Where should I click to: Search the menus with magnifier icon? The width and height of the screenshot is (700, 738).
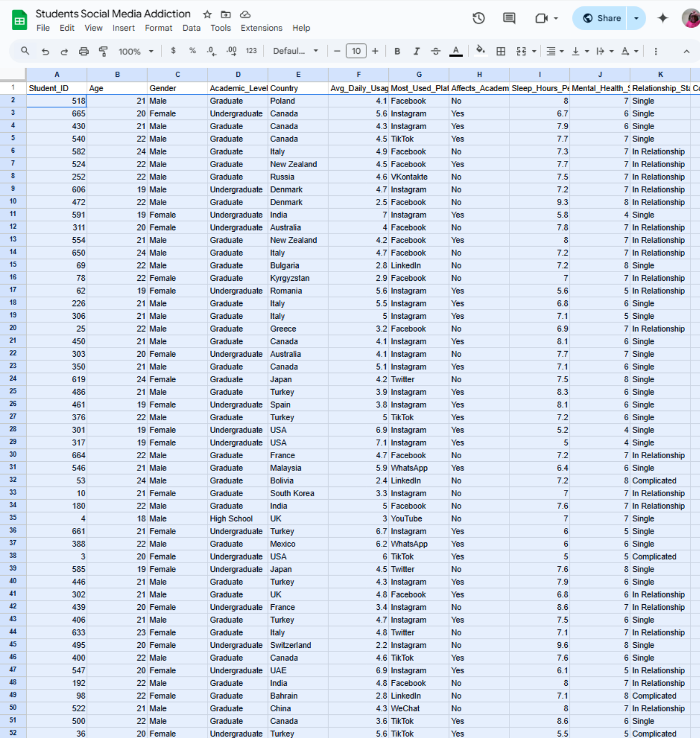(25, 51)
